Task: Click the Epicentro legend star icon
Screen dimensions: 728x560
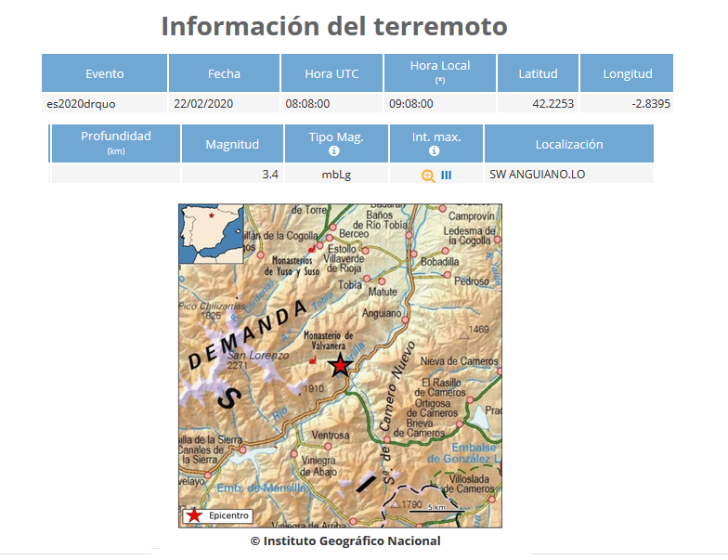Action: click(194, 515)
